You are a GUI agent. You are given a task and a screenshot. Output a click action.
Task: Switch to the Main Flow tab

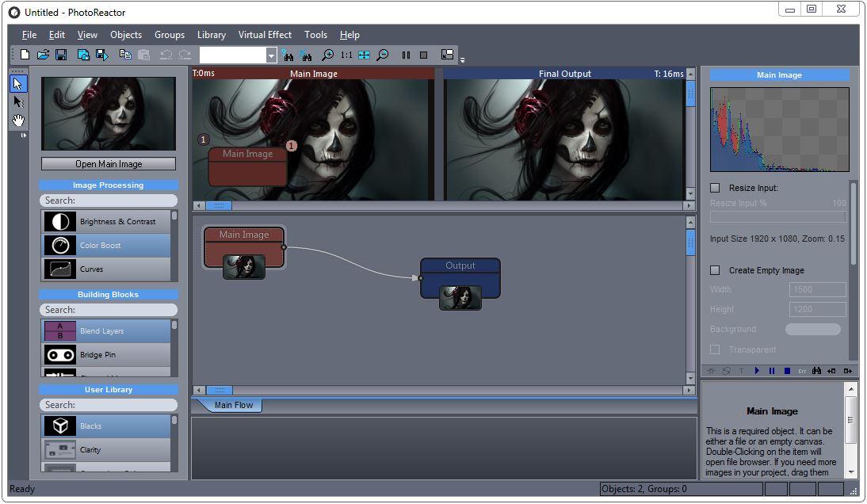click(x=233, y=405)
